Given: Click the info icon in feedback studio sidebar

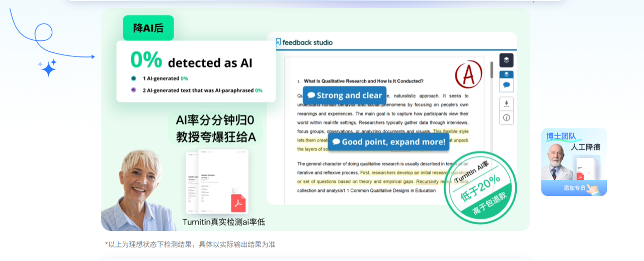Looking at the screenshot, I should tap(506, 117).
